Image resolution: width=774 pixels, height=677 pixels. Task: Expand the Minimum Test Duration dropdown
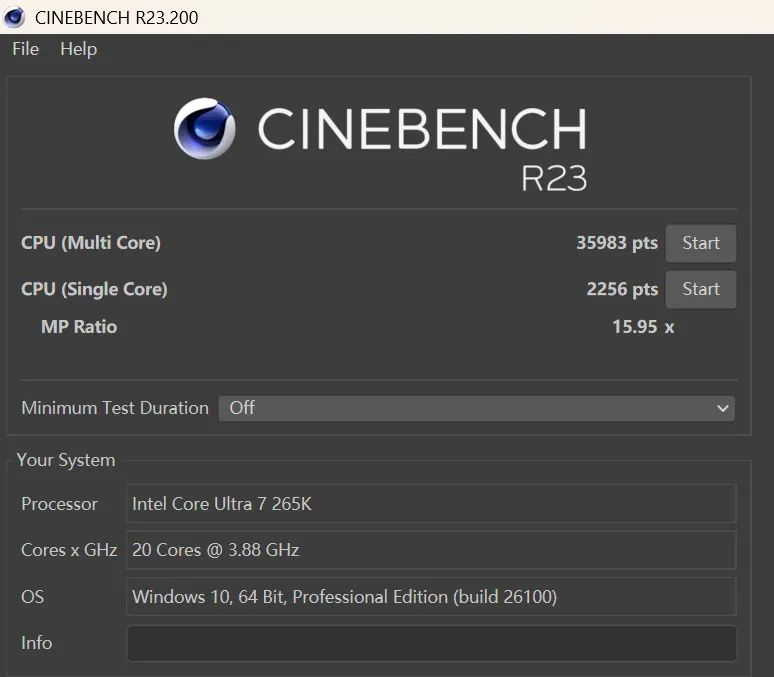click(476, 408)
